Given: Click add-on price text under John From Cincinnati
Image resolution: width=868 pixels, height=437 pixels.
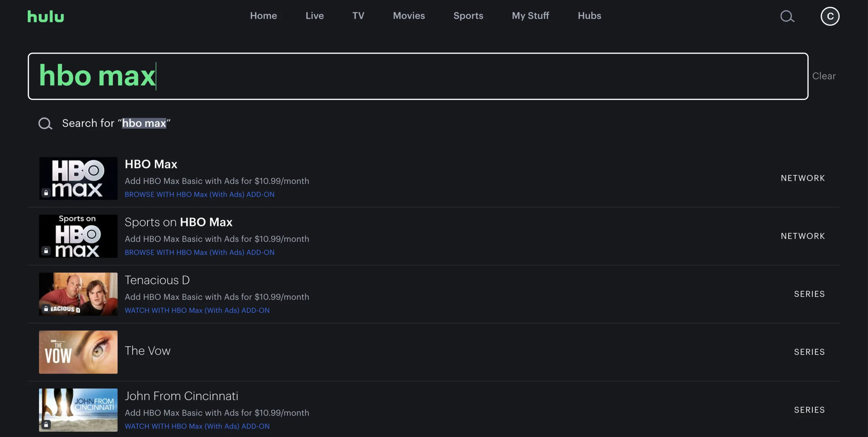Looking at the screenshot, I should tap(217, 413).
